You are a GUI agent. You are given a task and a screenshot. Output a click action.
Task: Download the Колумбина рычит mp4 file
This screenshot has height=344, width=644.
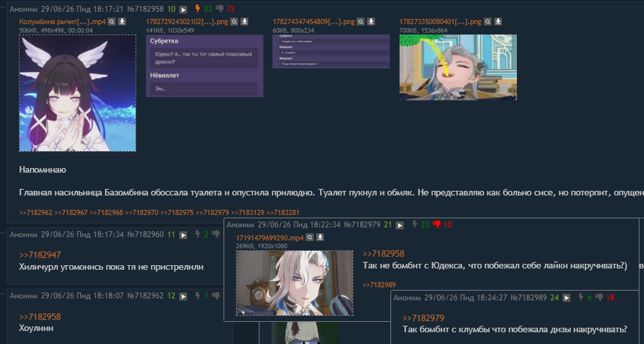pyautogui.click(x=122, y=21)
